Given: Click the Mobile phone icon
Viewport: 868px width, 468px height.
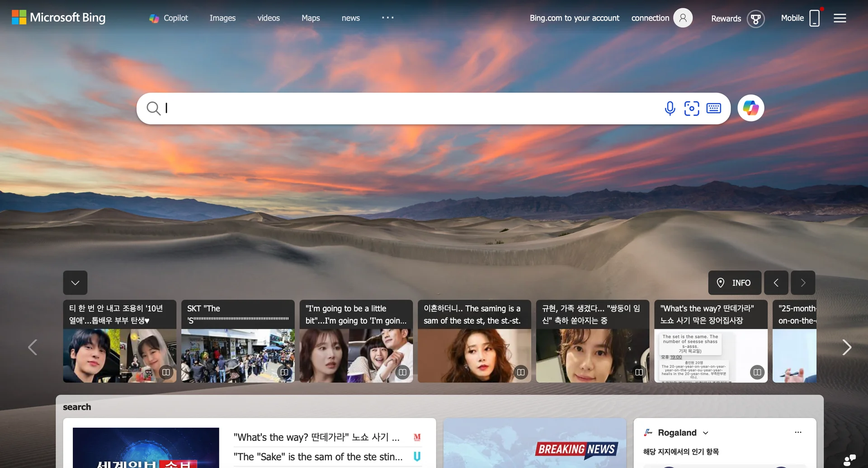Looking at the screenshot, I should (814, 18).
